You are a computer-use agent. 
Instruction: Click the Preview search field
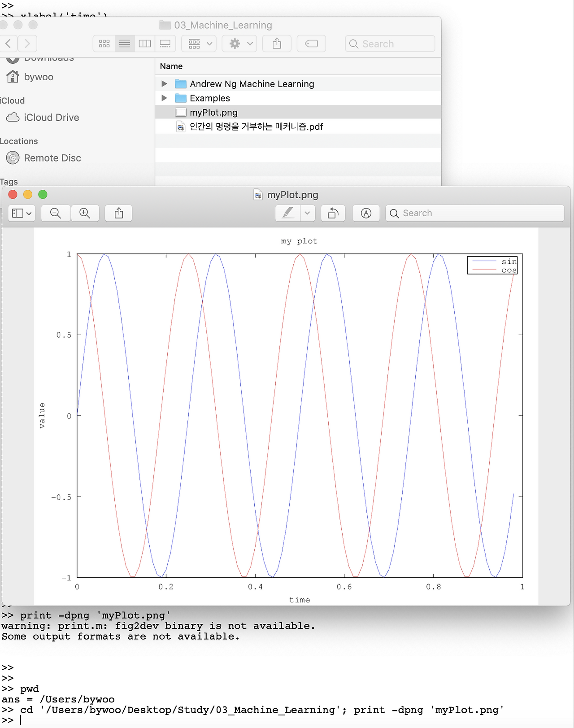coord(475,213)
